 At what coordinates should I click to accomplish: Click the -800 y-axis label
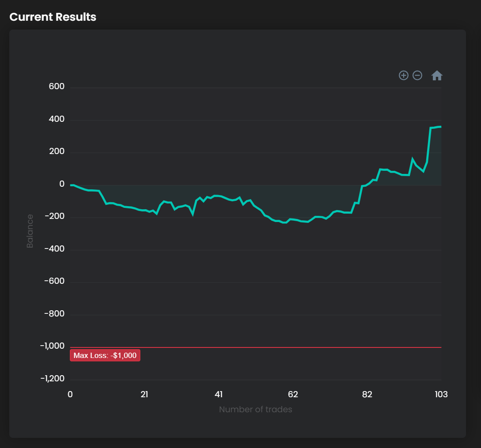pyautogui.click(x=55, y=314)
